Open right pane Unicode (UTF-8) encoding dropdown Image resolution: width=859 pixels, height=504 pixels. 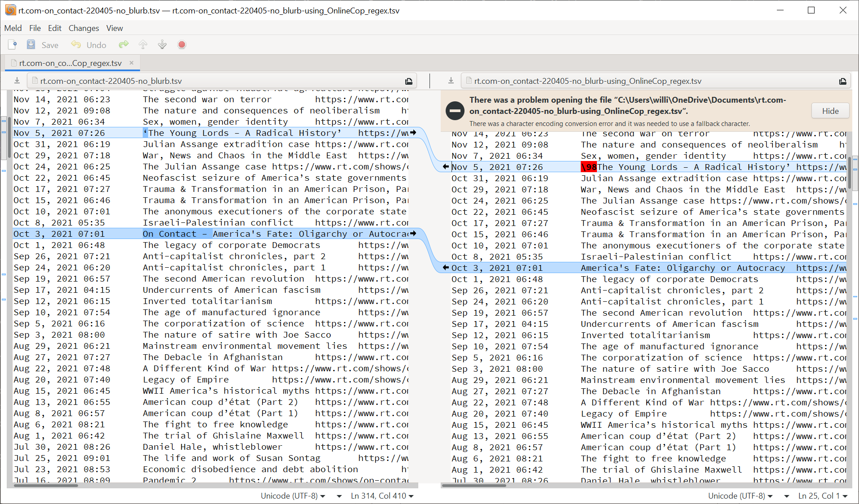[740, 495]
